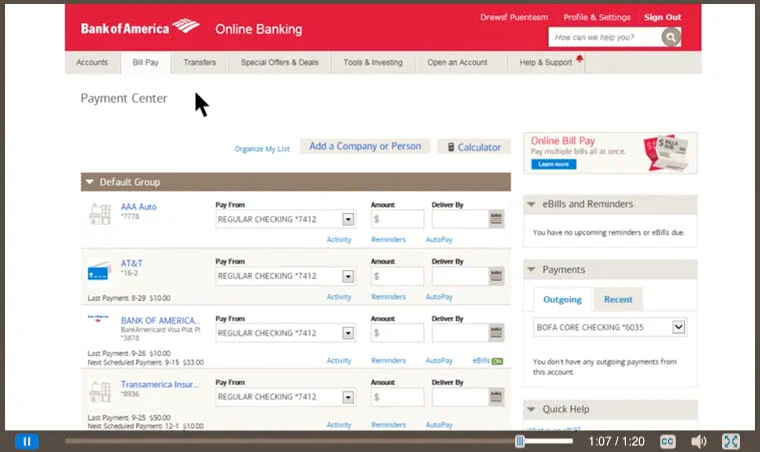Screen dimensions: 760x452
Task: Open the Transfers tab
Action: click(200, 62)
